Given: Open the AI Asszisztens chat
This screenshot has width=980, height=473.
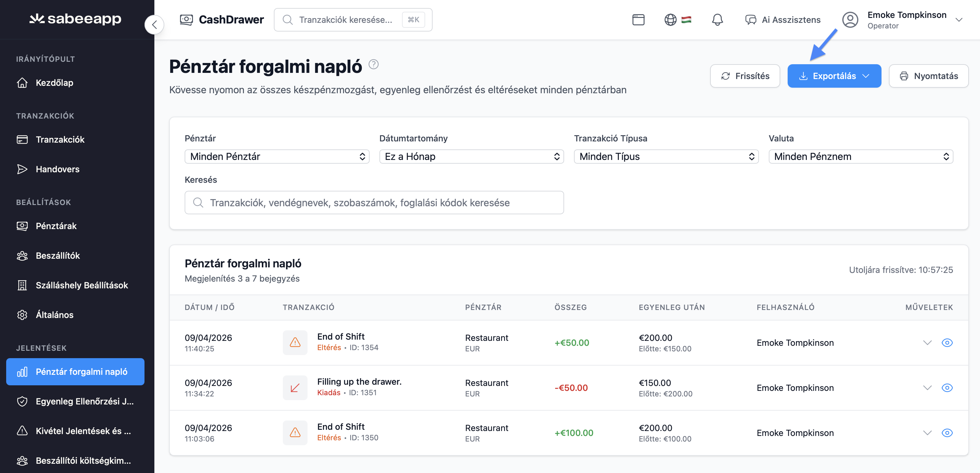Looking at the screenshot, I should [783, 20].
